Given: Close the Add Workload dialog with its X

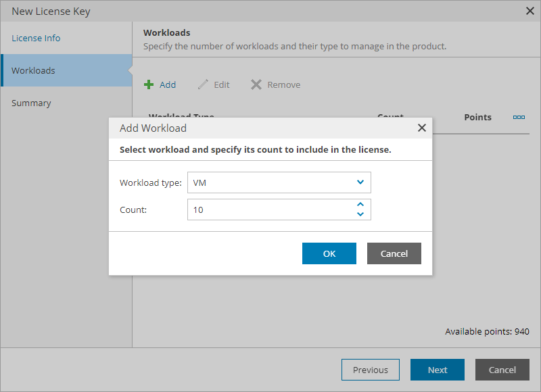Looking at the screenshot, I should click(422, 127).
